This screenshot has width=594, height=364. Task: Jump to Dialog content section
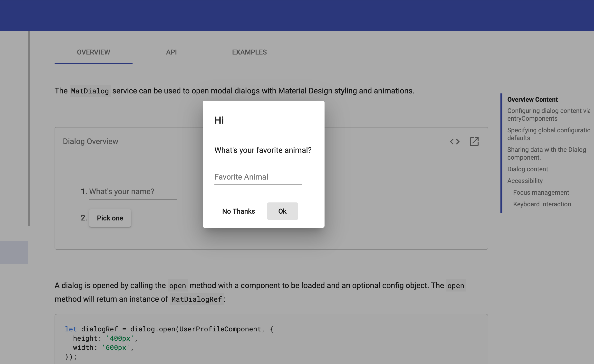527,169
